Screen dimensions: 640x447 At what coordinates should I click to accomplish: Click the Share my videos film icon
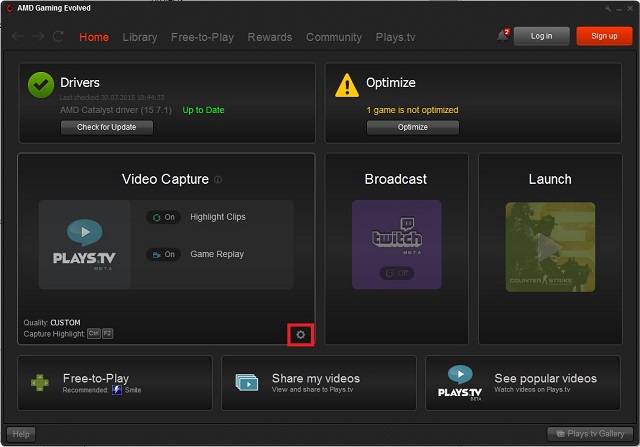[247, 382]
